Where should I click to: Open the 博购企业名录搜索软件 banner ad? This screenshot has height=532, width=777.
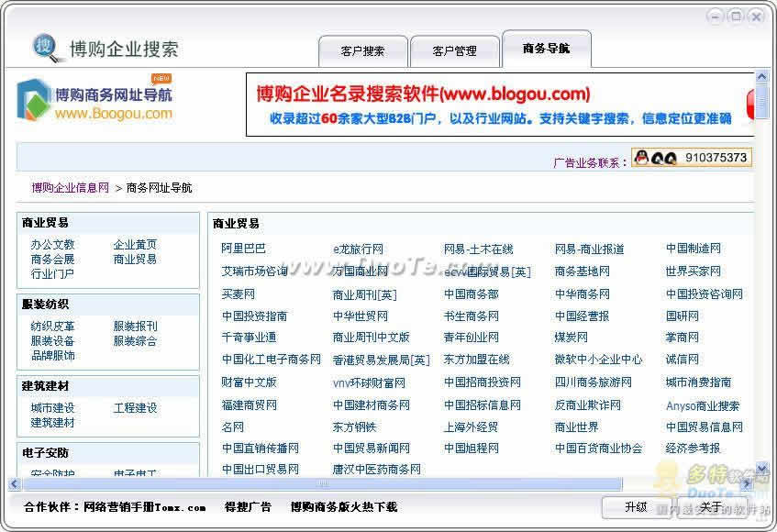click(x=500, y=105)
